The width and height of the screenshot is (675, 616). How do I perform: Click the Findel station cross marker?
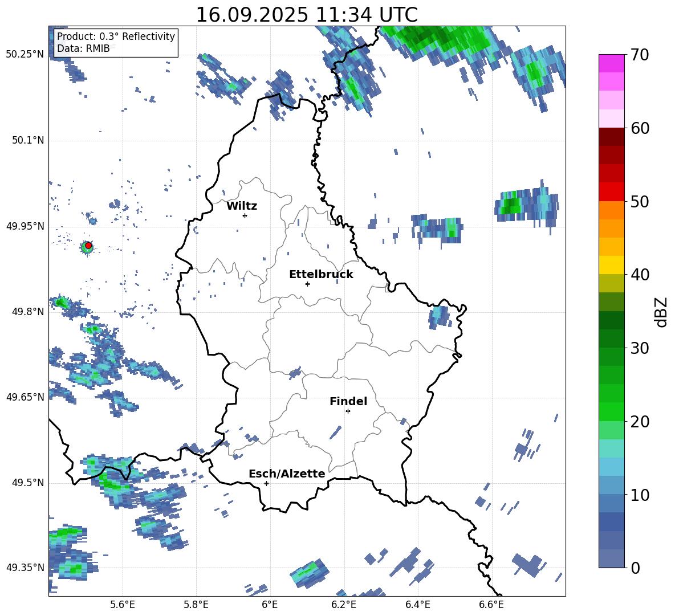pyautogui.click(x=348, y=411)
